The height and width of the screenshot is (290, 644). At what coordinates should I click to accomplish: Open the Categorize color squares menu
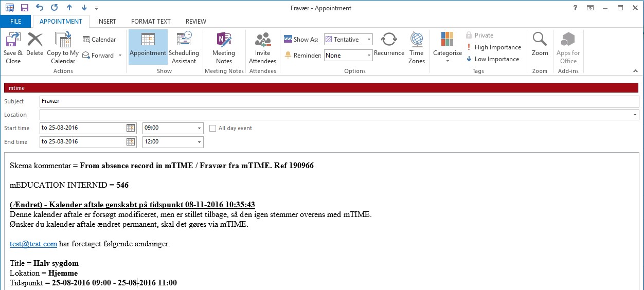448,40
